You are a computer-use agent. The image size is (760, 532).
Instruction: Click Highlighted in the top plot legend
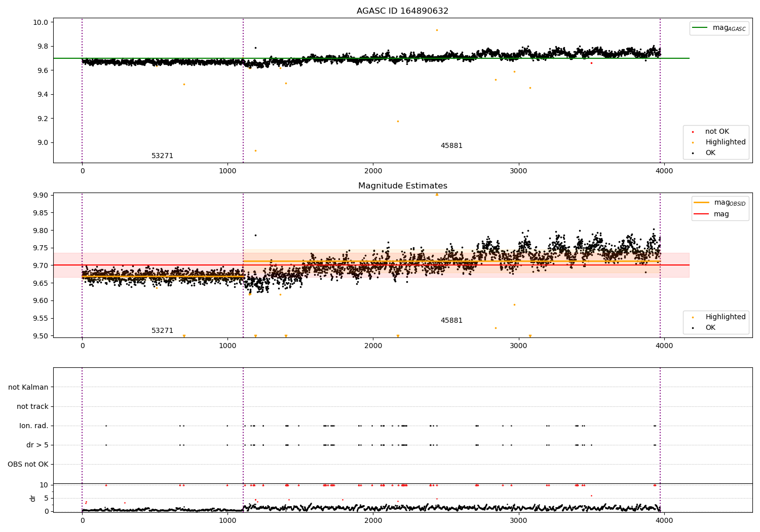click(726, 142)
